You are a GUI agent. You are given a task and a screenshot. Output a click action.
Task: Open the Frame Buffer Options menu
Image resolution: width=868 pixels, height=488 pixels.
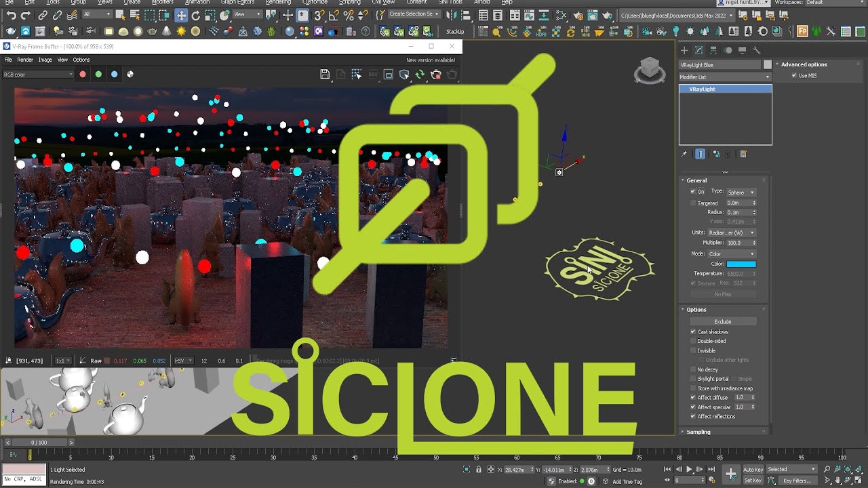pyautogui.click(x=81, y=60)
